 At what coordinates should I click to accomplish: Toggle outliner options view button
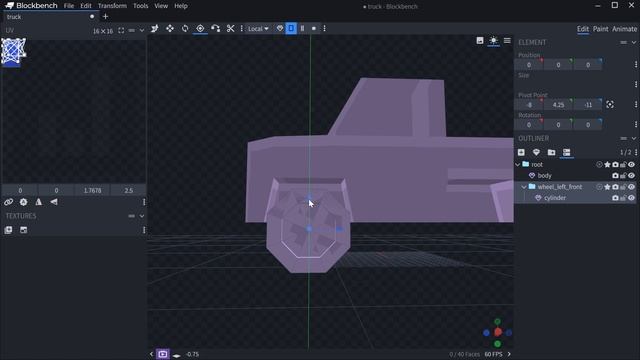coord(567,152)
